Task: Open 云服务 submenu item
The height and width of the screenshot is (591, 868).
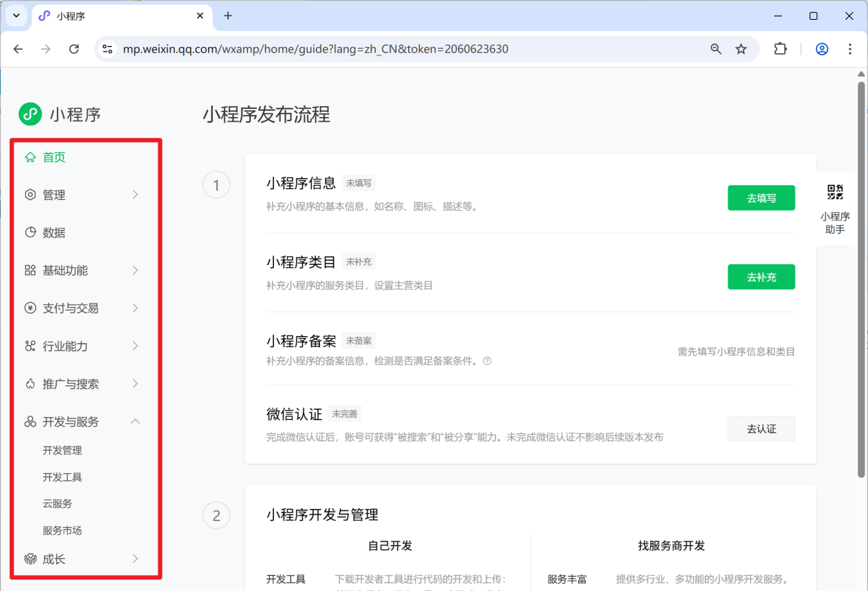Action: [x=58, y=504]
